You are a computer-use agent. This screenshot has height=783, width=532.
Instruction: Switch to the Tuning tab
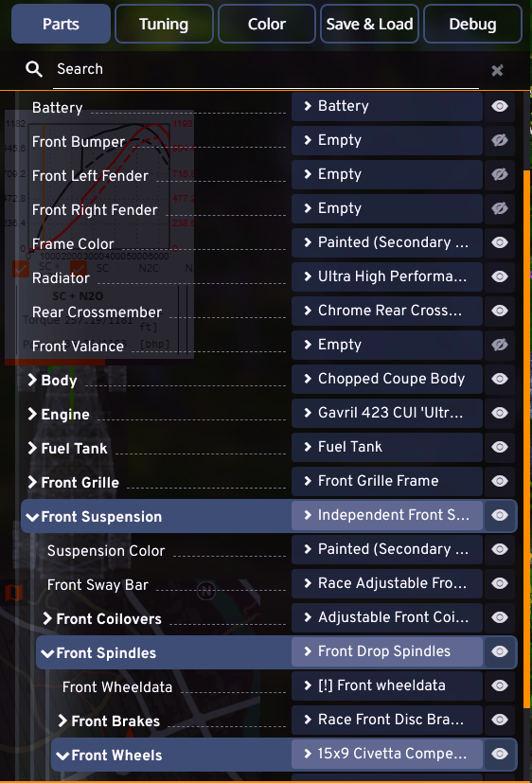[x=164, y=24]
